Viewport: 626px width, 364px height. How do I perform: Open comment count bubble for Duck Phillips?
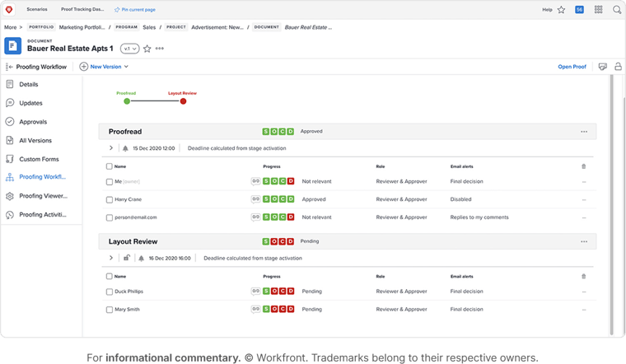point(255,292)
